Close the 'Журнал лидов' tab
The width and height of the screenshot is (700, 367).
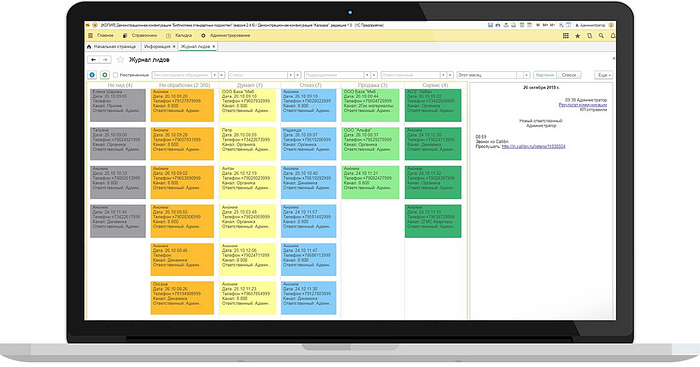point(214,46)
